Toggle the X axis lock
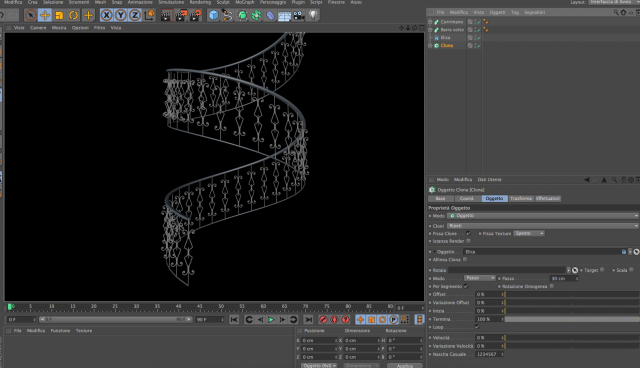This screenshot has height=368, width=640. [107, 16]
